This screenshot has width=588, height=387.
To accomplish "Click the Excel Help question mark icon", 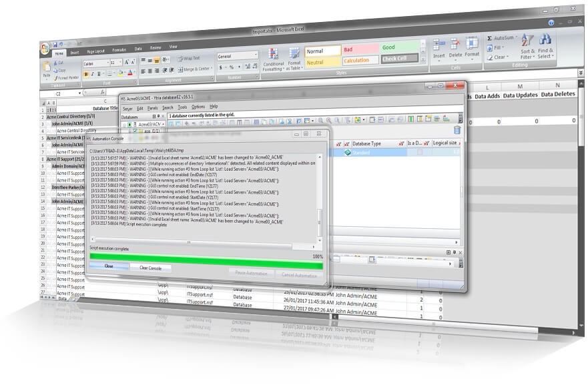I will coord(551,23).
